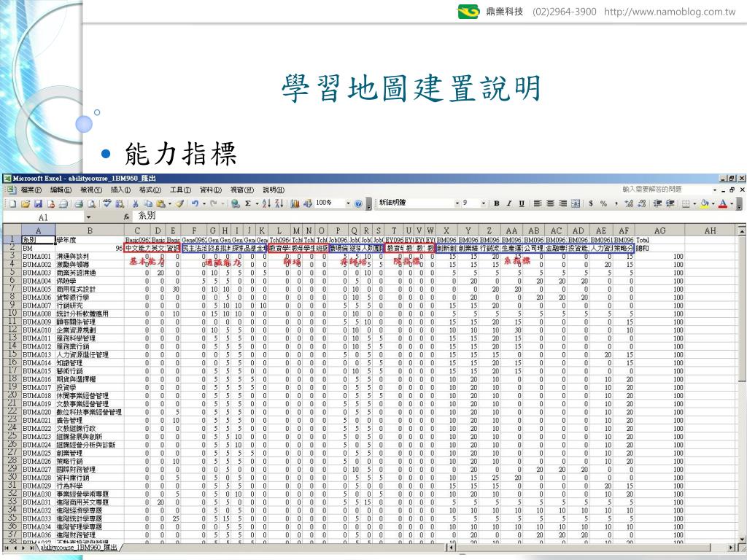747x560 pixels.
Task: Open the Fill Color dropdown arrow
Action: pyautogui.click(x=713, y=203)
